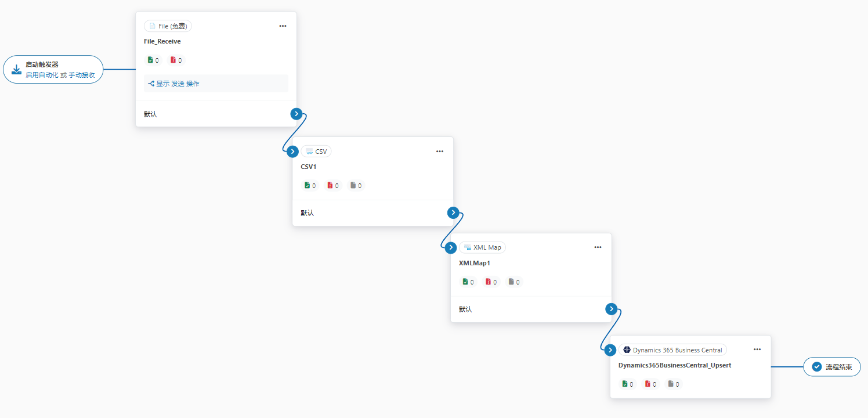Click the XMLMap1 input arrow connector

[x=451, y=248]
